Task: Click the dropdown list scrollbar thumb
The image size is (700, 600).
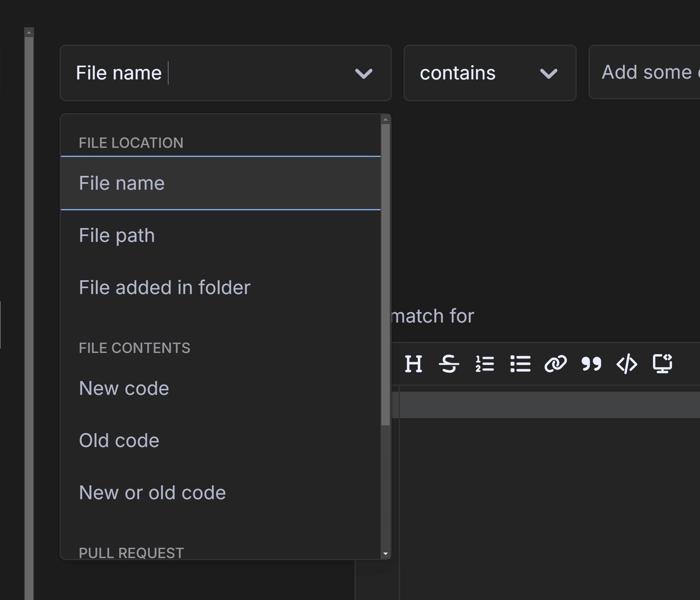Action: point(385,274)
